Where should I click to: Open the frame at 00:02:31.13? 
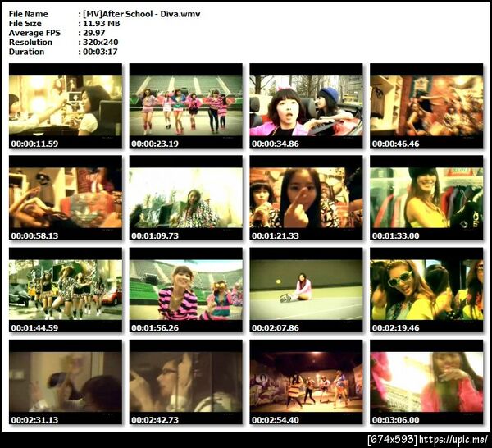click(x=66, y=382)
